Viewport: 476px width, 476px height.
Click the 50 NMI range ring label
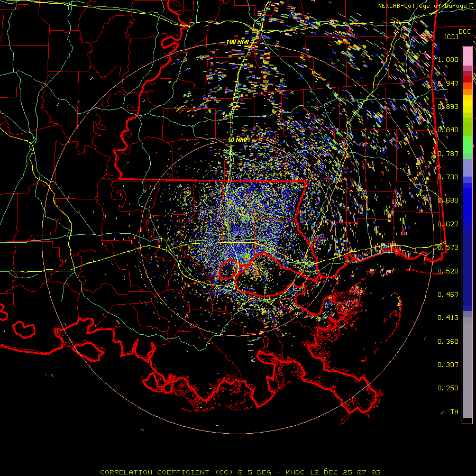coord(237,140)
